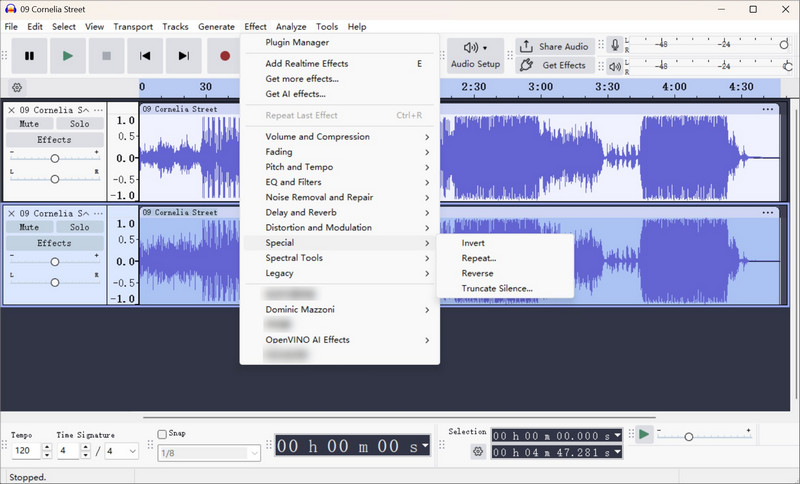Choose Truncate Silence from Special submenu
Viewport: 800px width, 484px height.
[497, 288]
